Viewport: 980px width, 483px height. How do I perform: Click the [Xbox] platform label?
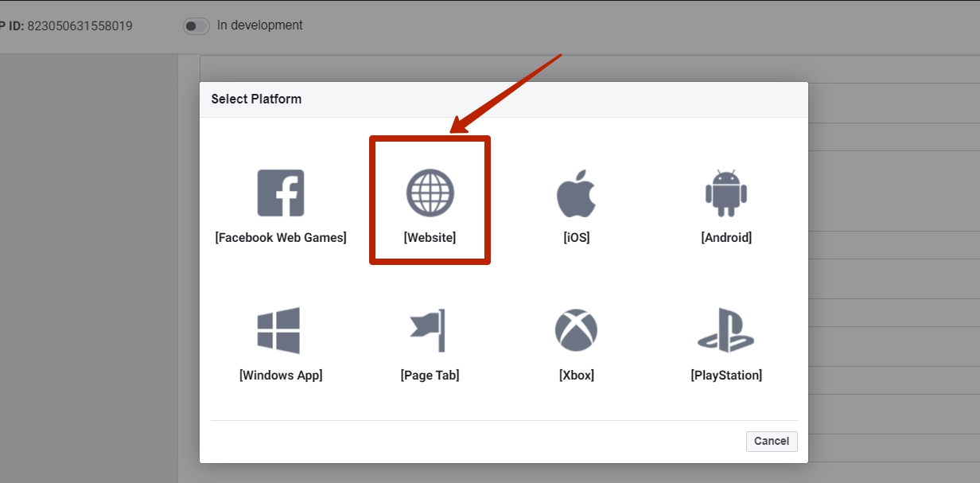(576, 374)
